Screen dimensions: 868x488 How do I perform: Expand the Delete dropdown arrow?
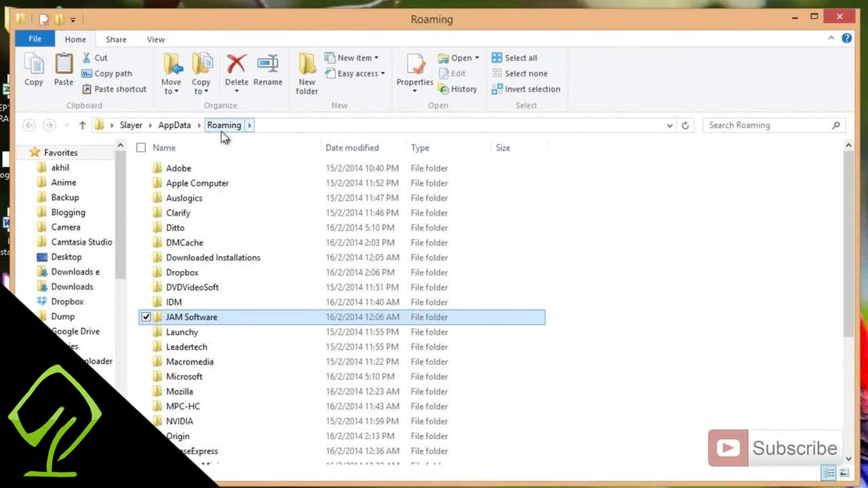tap(237, 91)
